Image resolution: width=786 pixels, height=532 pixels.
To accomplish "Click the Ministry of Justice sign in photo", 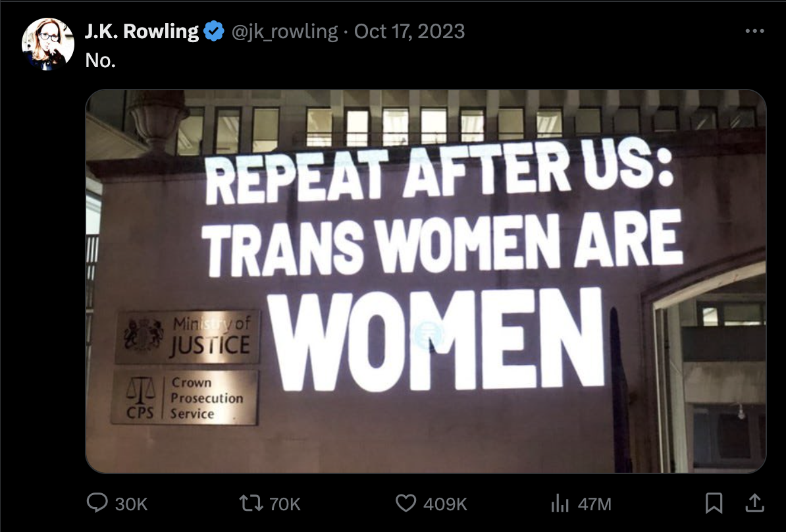I will pos(188,336).
